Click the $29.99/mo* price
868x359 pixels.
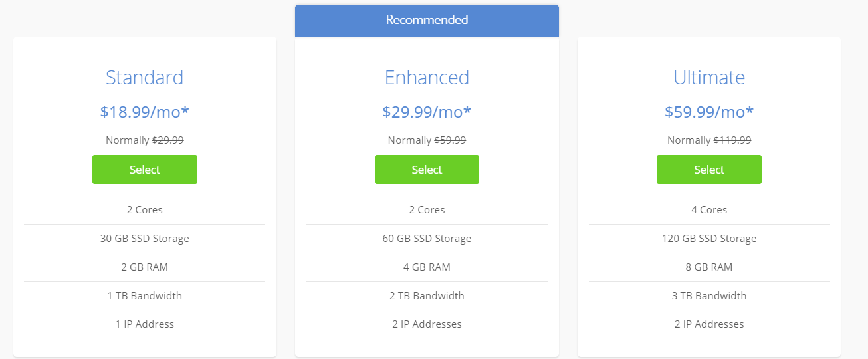point(427,112)
